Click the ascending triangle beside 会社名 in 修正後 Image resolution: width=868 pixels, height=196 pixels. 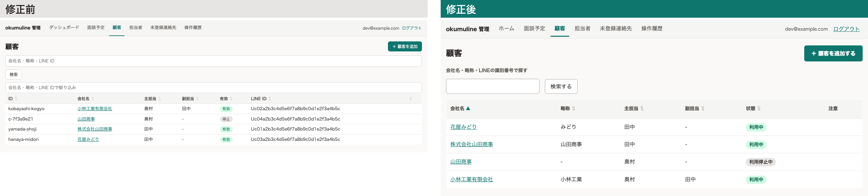[468, 109]
